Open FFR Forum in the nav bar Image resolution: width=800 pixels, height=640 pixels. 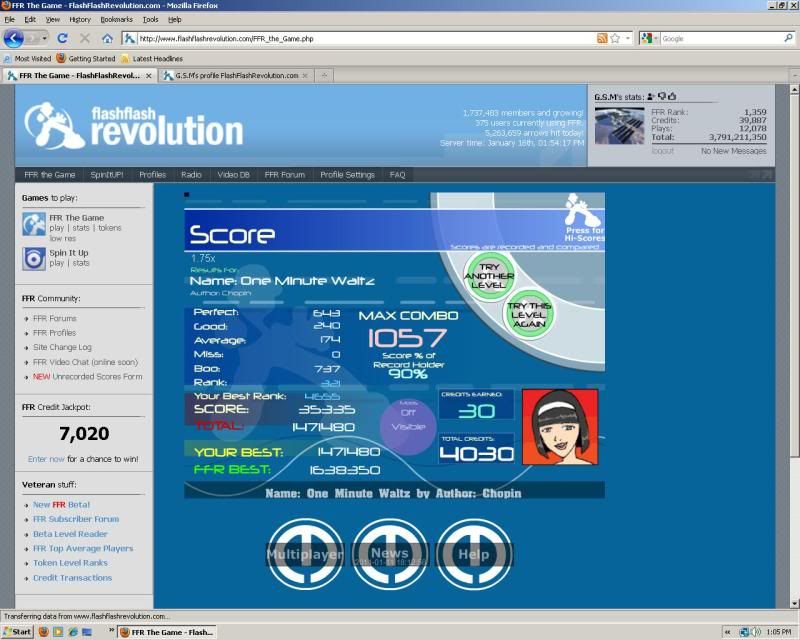[285, 175]
